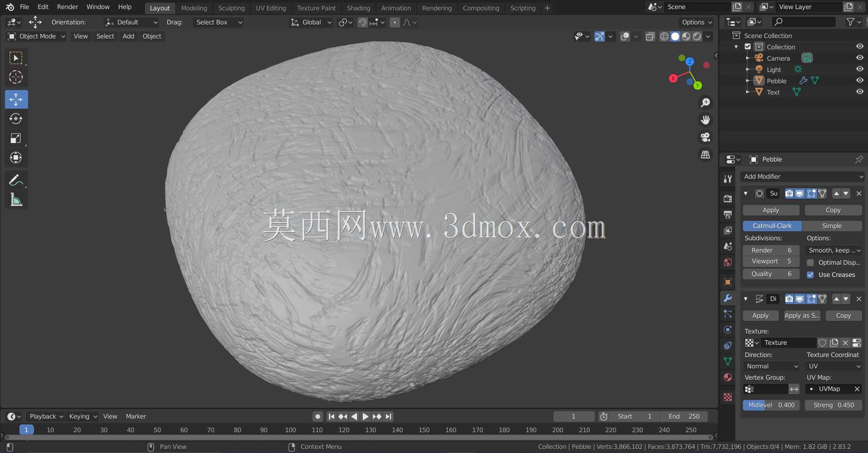Adjust the Midlevel slider
868x453 pixels.
tap(772, 405)
